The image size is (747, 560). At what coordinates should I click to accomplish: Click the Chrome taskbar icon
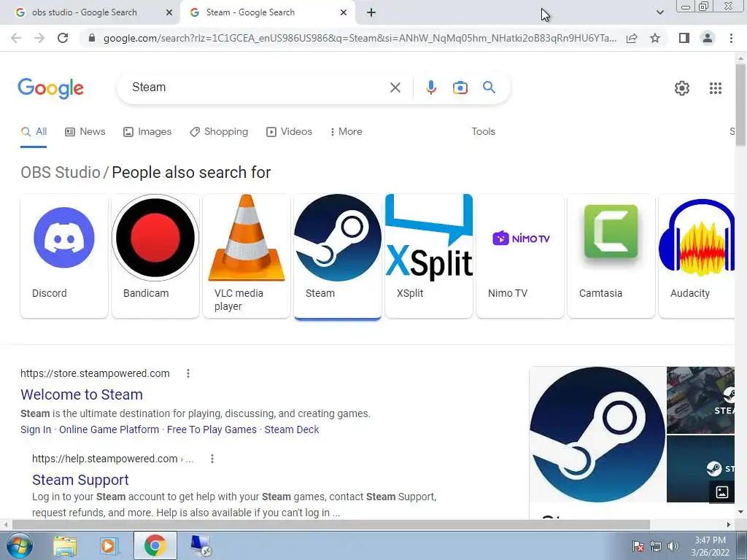tap(155, 545)
